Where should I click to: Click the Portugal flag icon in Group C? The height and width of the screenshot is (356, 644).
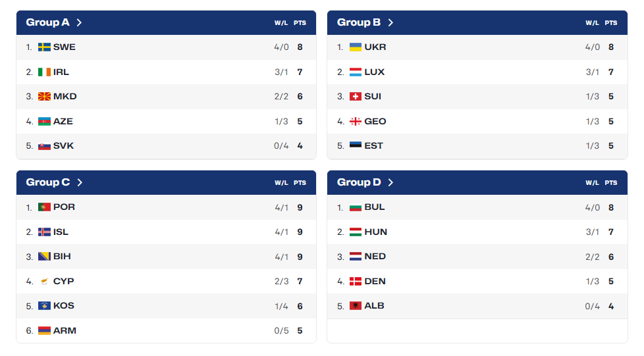pyautogui.click(x=44, y=207)
